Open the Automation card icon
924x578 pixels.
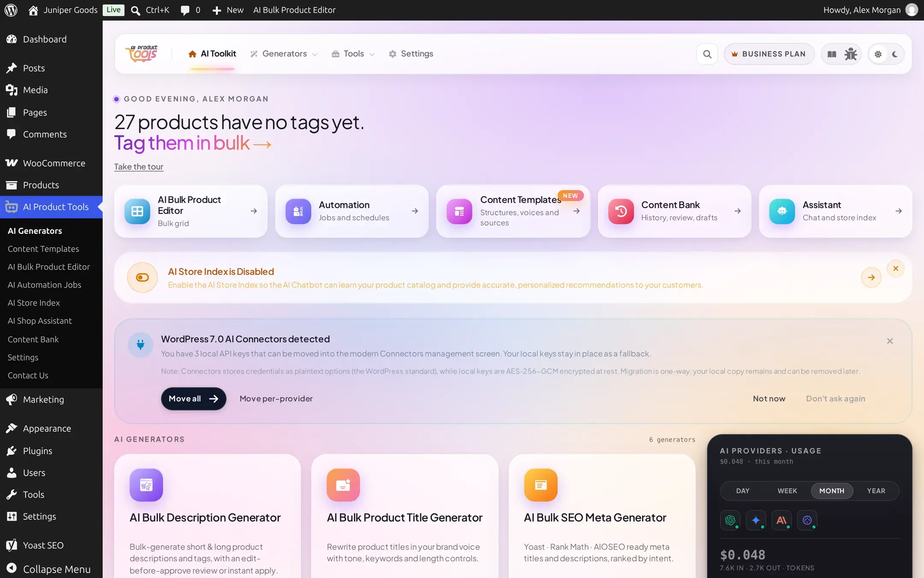pos(298,211)
